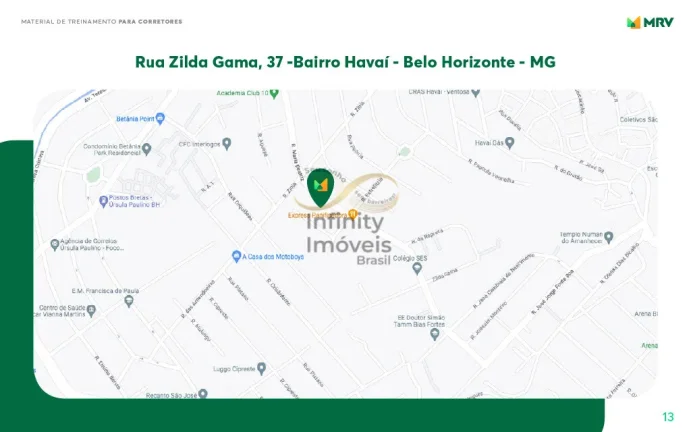The height and width of the screenshot is (432, 691).
Task: Click the 'E.M. Francisca de Paula' label
Action: pyautogui.click(x=105, y=291)
